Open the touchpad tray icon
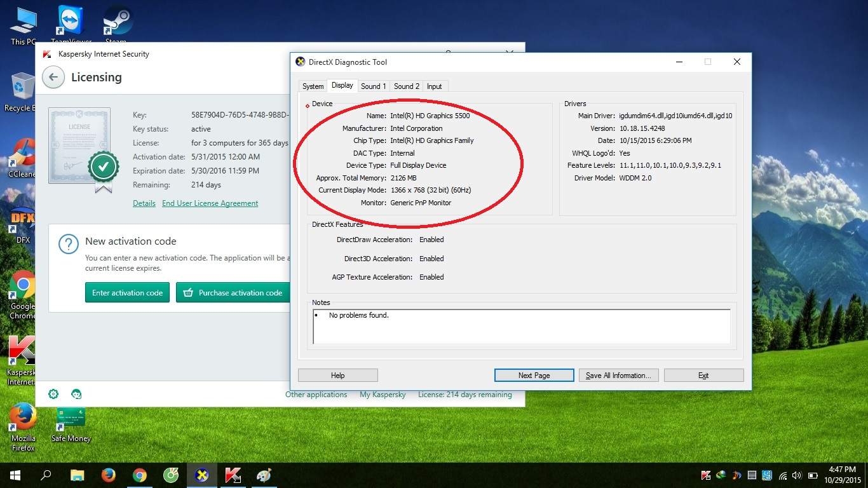The image size is (868, 488). pos(752,475)
